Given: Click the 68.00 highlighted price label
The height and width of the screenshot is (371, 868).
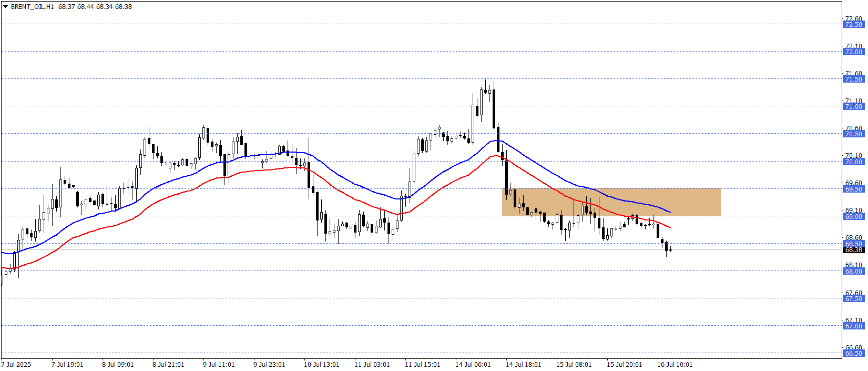Looking at the screenshot, I should pyautogui.click(x=853, y=271).
